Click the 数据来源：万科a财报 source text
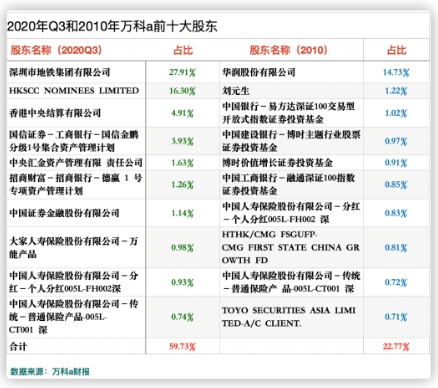Screen dimensions: 438x388 [x=50, y=371]
